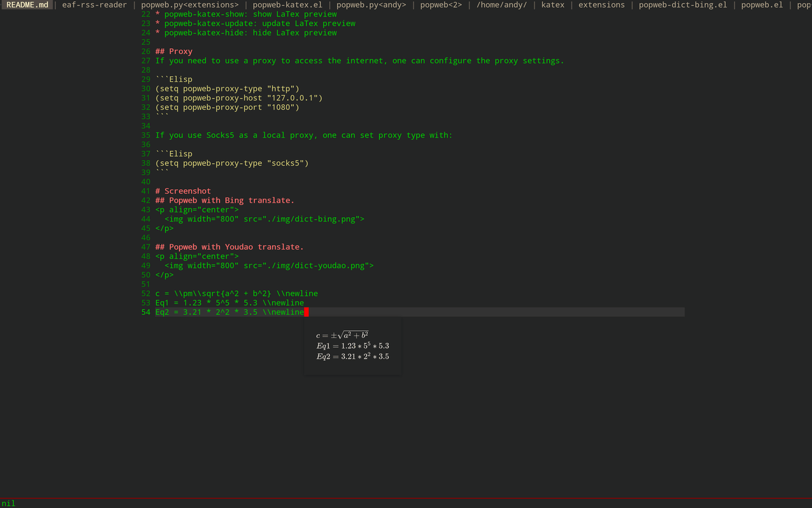Open the popweb<2> tab
This screenshot has height=508, width=812.
pos(441,4)
